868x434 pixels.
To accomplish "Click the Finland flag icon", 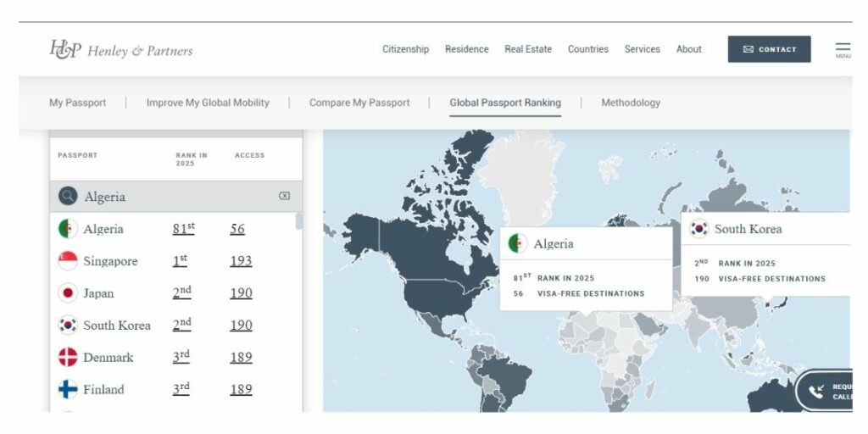I will click(68, 389).
